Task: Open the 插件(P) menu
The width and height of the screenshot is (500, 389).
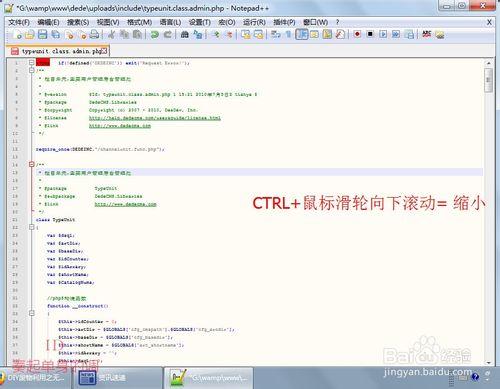Action: 284,22
